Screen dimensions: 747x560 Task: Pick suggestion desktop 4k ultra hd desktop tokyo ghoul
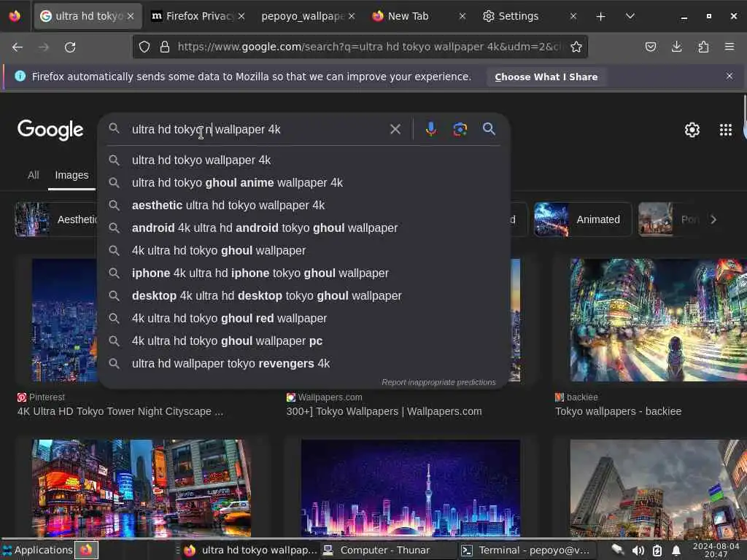click(304, 296)
